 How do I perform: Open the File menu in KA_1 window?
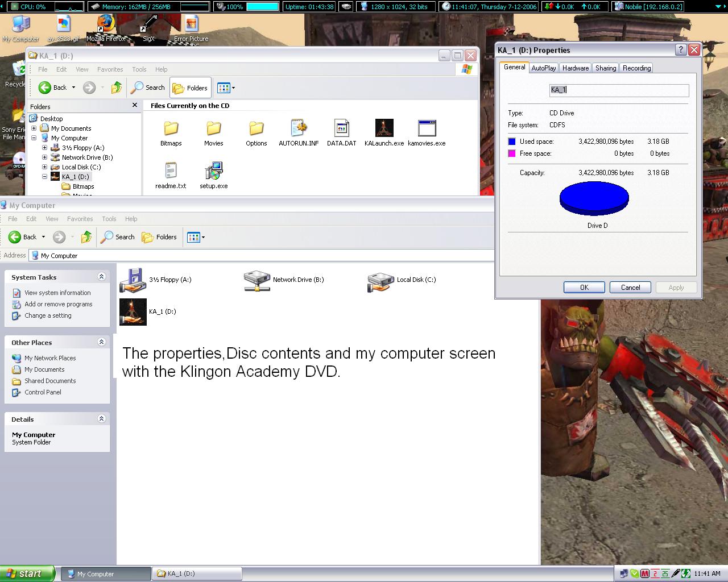coord(43,69)
